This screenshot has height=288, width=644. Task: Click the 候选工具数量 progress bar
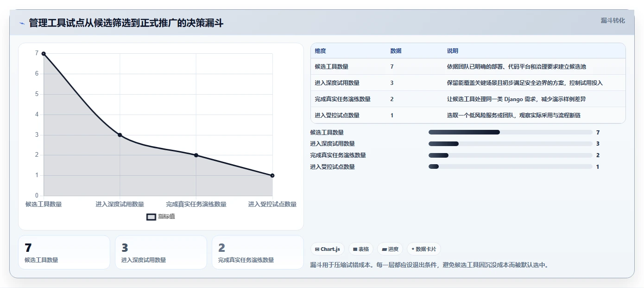click(x=511, y=132)
